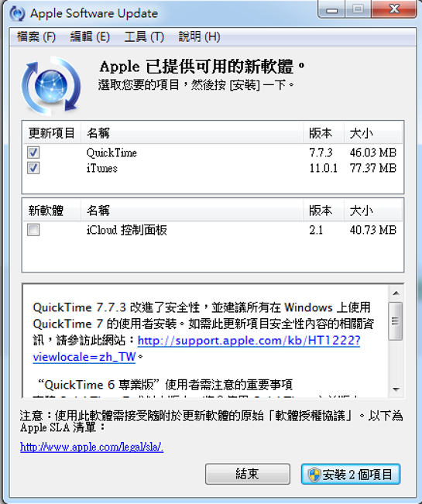Click the 新軟體 column header
This screenshot has height=504, width=422.
pyautogui.click(x=51, y=211)
